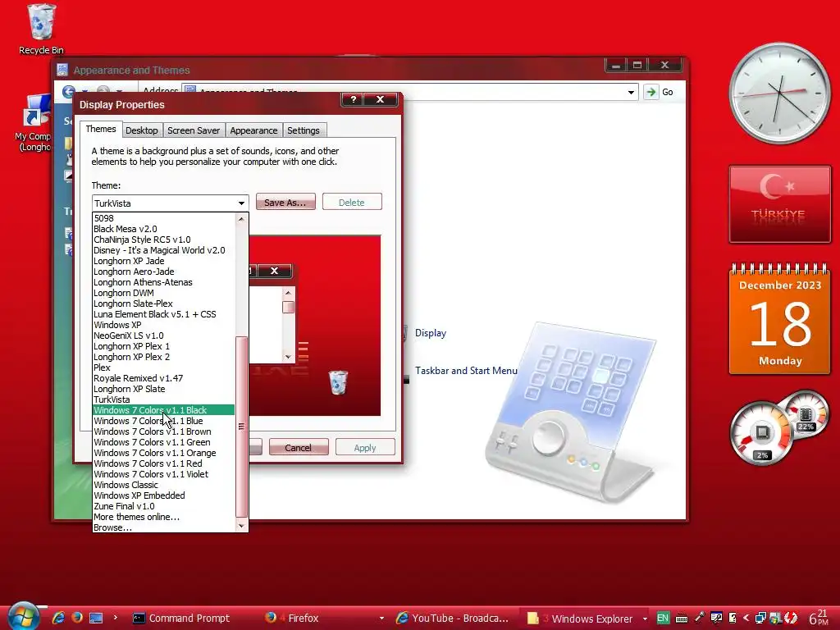
Task: Switch to the Appearance tab
Action: pyautogui.click(x=253, y=130)
